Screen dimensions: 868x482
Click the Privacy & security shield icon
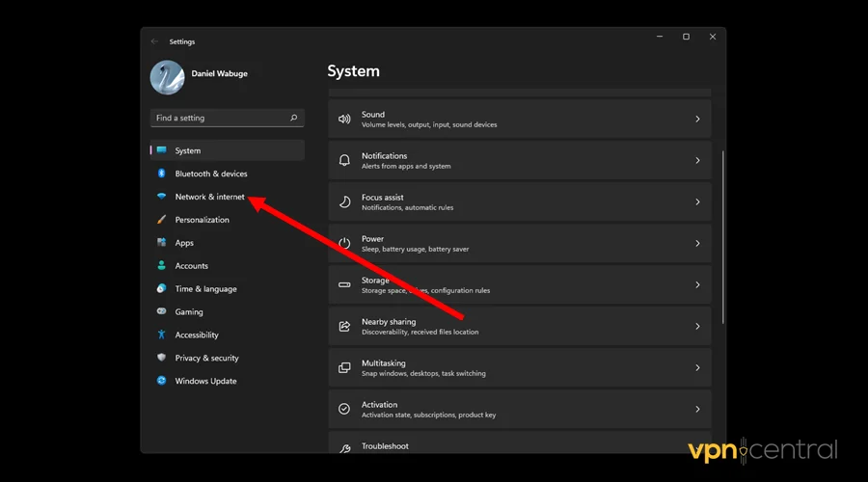(161, 358)
